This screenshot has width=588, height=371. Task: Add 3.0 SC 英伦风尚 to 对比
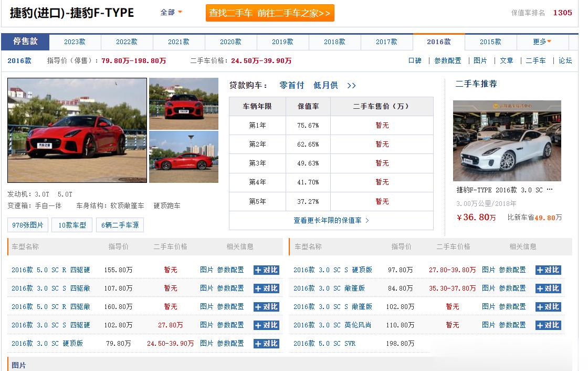(x=548, y=325)
